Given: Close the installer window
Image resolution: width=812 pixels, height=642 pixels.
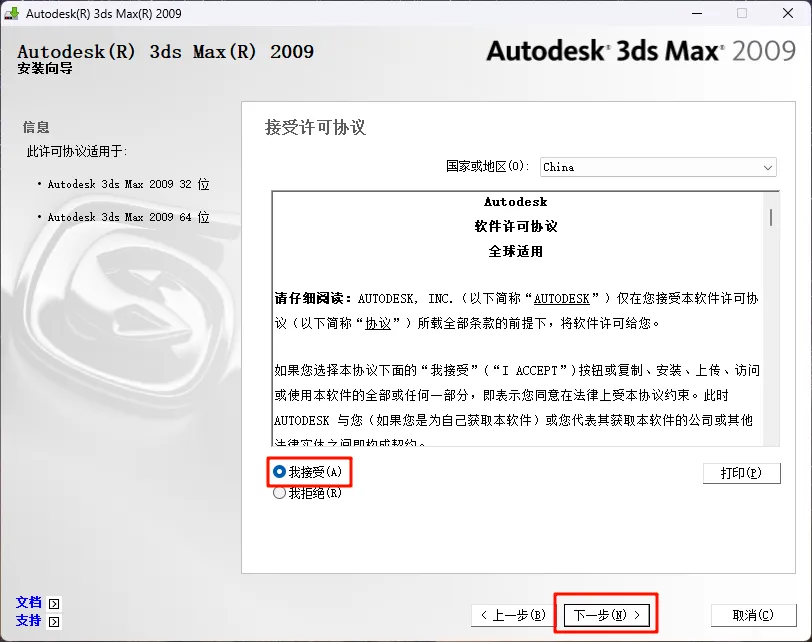Looking at the screenshot, I should coord(788,13).
